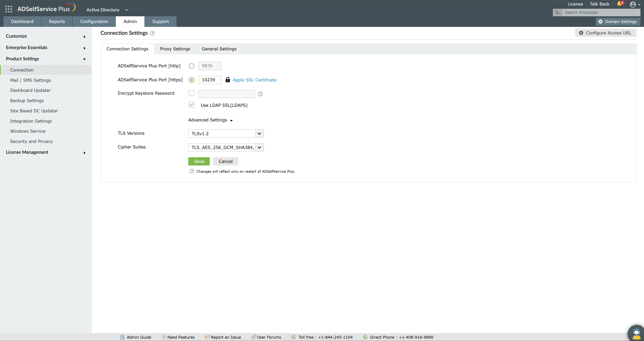Click the search magnifier icon

[x=557, y=12]
